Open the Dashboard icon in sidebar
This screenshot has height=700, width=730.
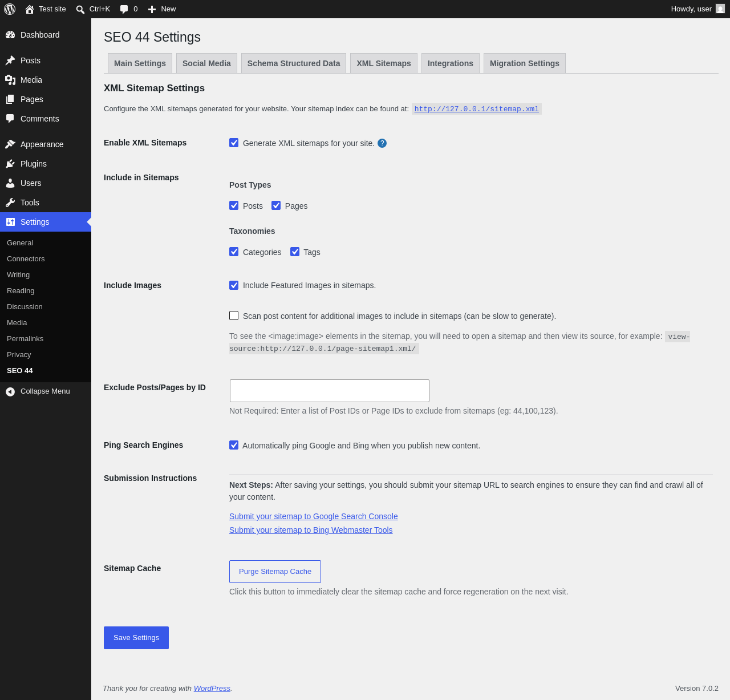pos(10,35)
